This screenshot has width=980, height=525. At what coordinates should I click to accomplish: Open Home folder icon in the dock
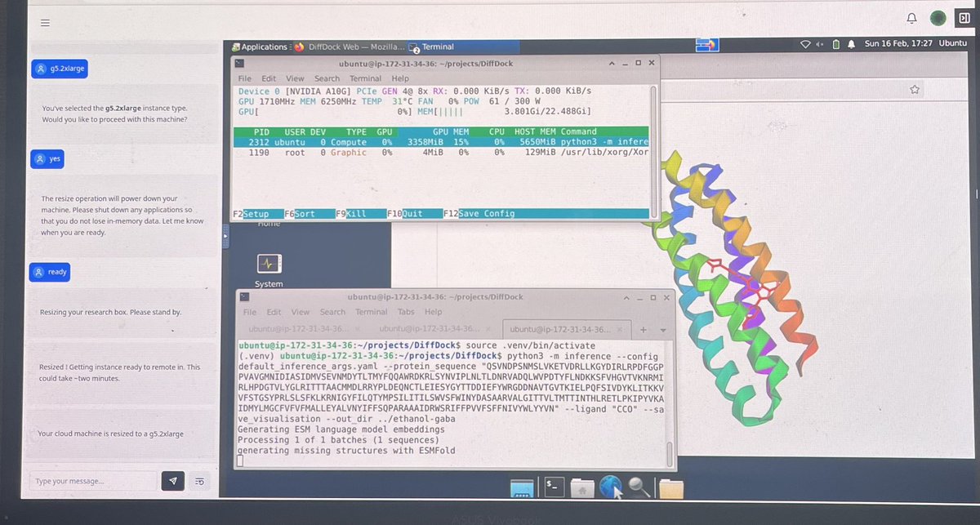(582, 487)
